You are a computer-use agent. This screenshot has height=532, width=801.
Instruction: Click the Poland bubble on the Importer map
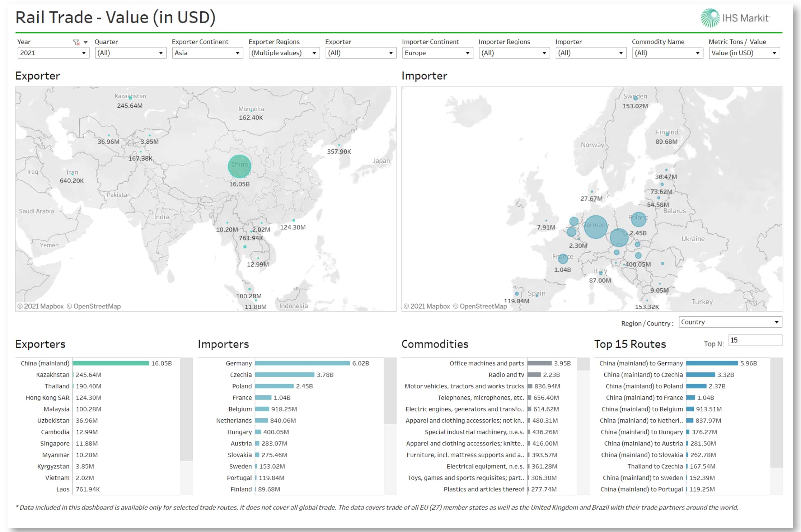(x=638, y=219)
